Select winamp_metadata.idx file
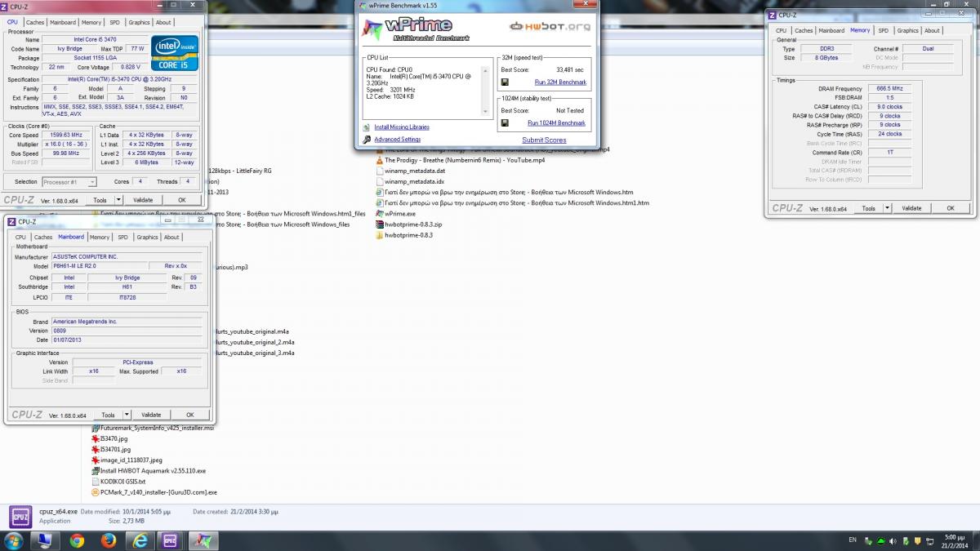980x551 pixels. click(409, 182)
